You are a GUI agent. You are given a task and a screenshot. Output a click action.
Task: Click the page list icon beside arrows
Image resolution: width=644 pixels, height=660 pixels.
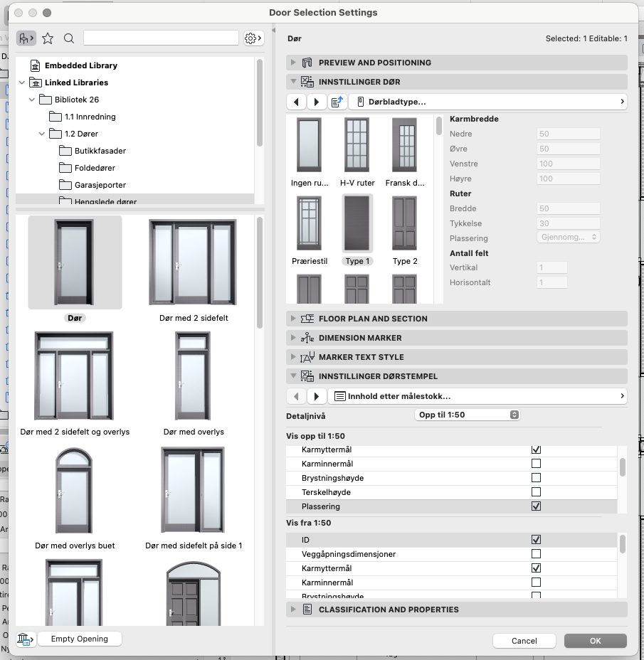coord(337,102)
